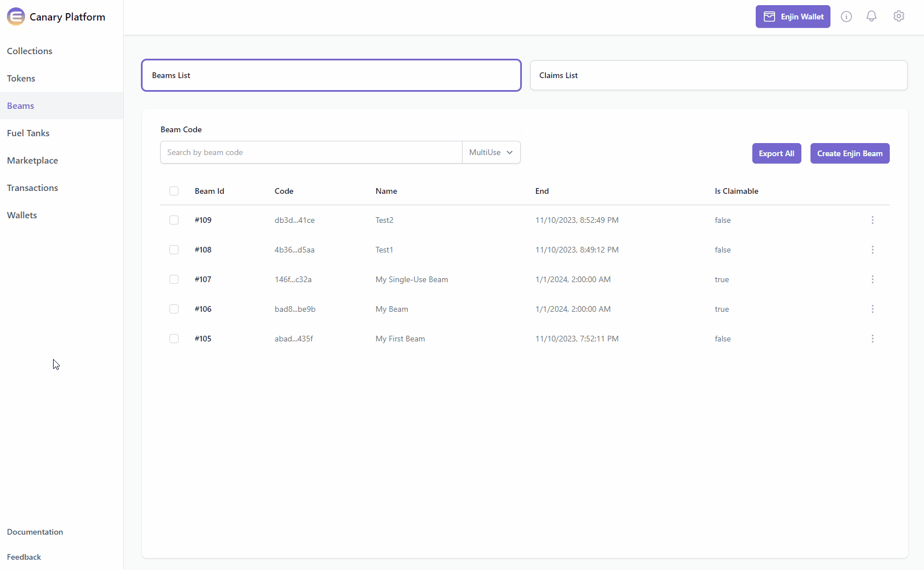Image resolution: width=924 pixels, height=570 pixels.
Task: Open notifications bell icon
Action: click(872, 17)
